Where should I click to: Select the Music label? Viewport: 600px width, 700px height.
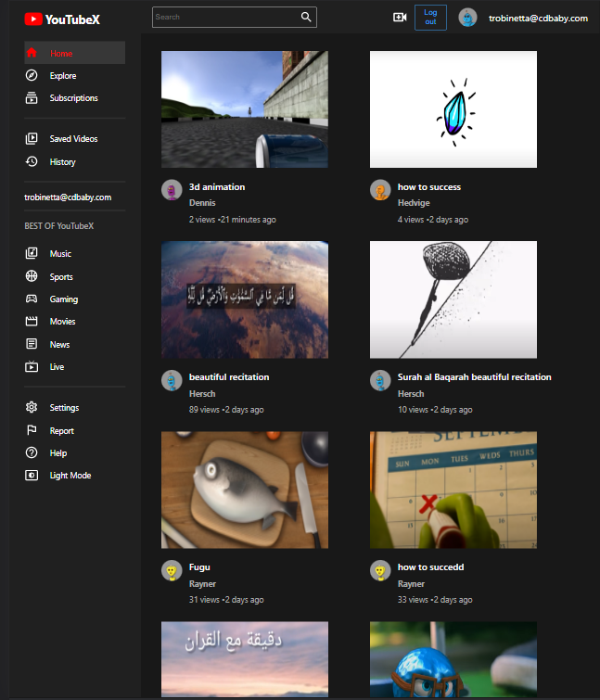(x=60, y=254)
